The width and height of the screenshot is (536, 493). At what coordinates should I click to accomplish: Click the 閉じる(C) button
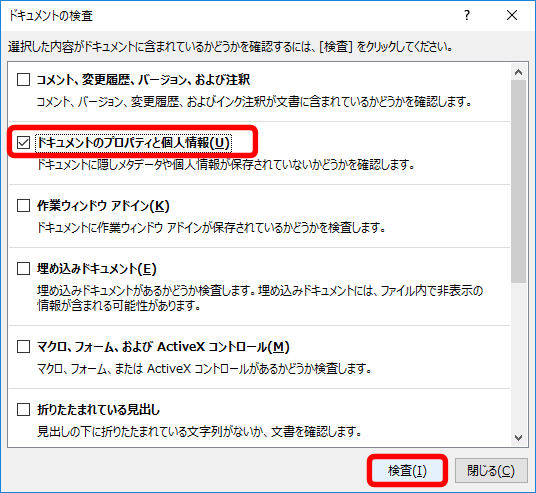tap(491, 471)
